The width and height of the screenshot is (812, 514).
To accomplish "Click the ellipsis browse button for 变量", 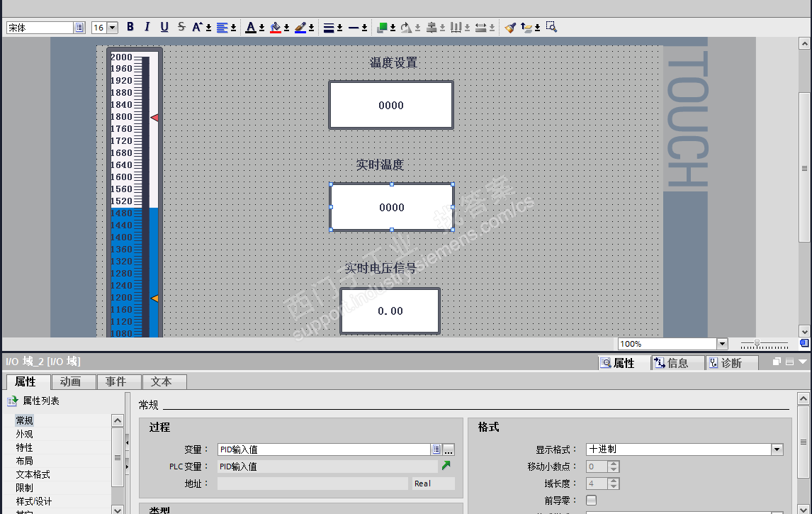I will [x=449, y=449].
